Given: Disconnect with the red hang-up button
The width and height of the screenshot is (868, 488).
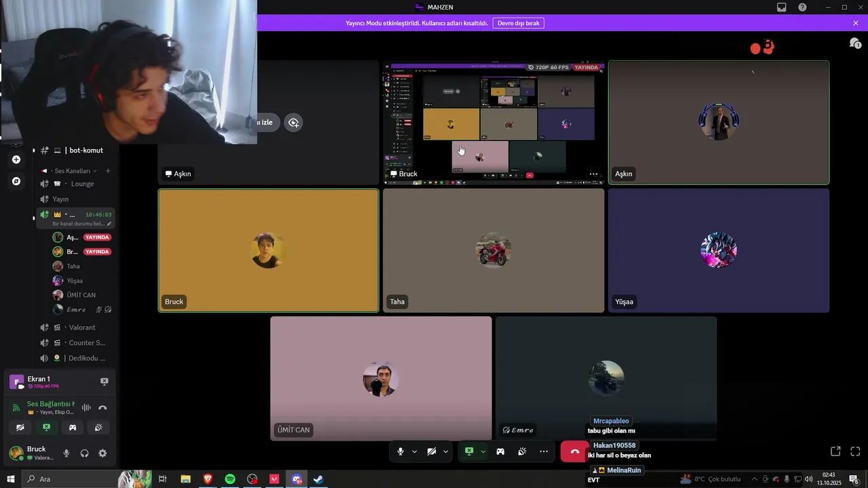Looking at the screenshot, I should tap(574, 451).
